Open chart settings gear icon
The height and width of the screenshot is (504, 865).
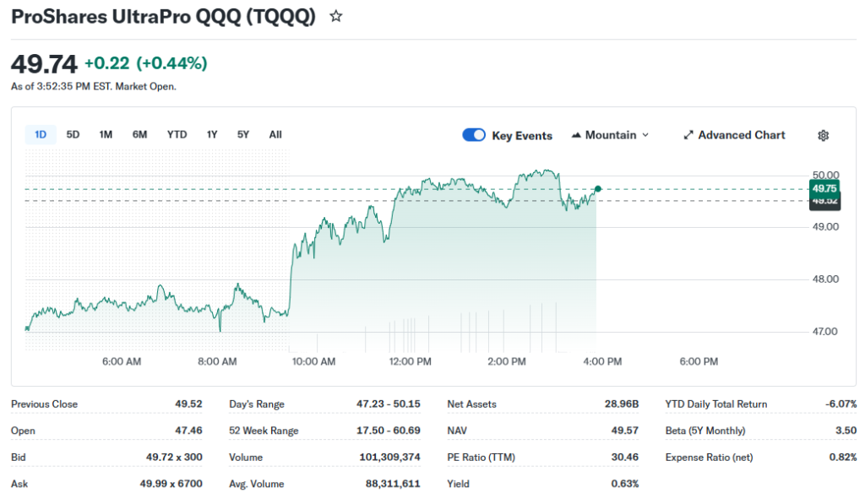[x=824, y=135]
